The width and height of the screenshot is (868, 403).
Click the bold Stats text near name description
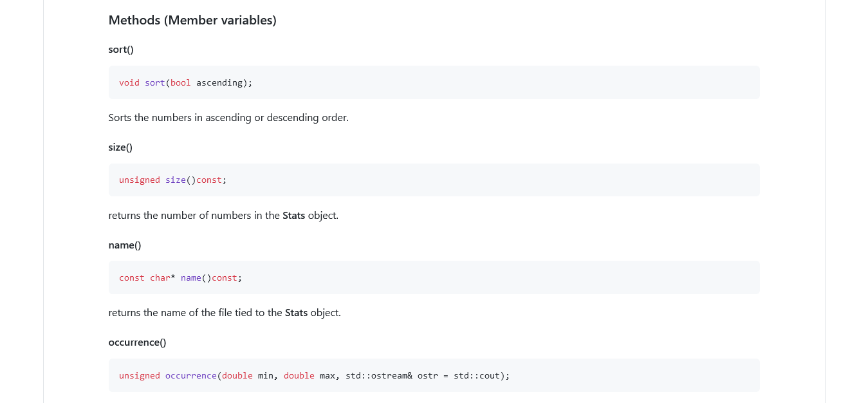tap(296, 312)
